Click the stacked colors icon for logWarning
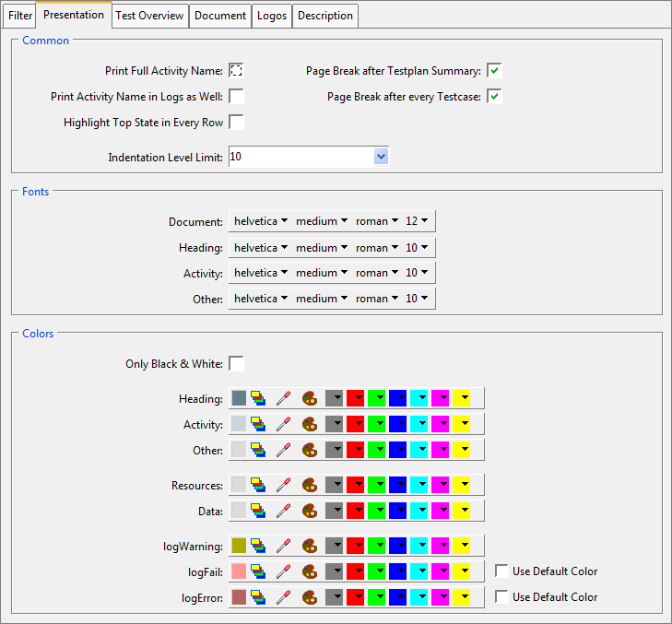The image size is (672, 624). [x=259, y=546]
